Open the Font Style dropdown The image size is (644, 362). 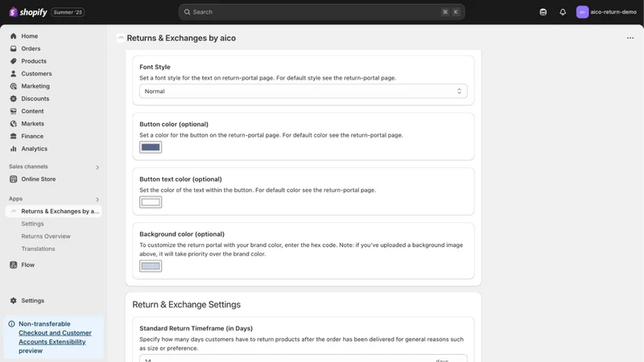tap(303, 91)
